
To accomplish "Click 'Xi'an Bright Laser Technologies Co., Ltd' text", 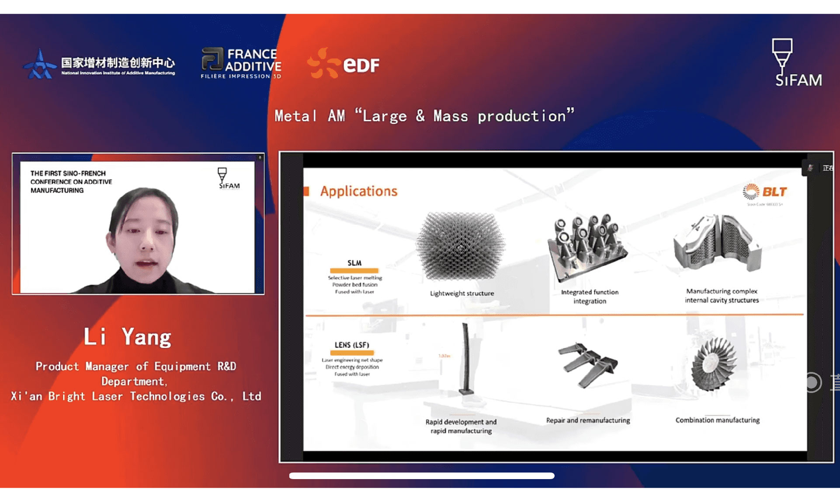I will coord(136,396).
